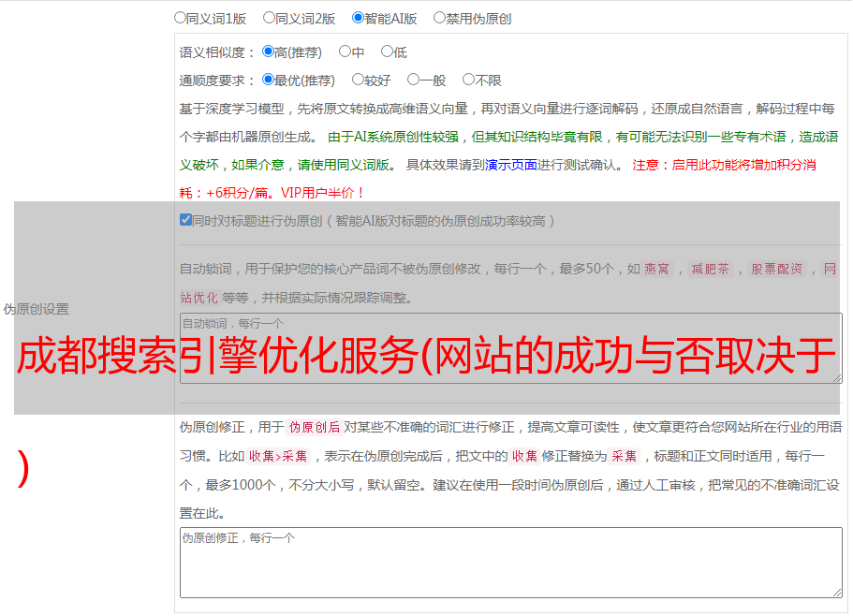The width and height of the screenshot is (853, 616).
Task: Select the 同义词2版 radio option
Action: 269,18
